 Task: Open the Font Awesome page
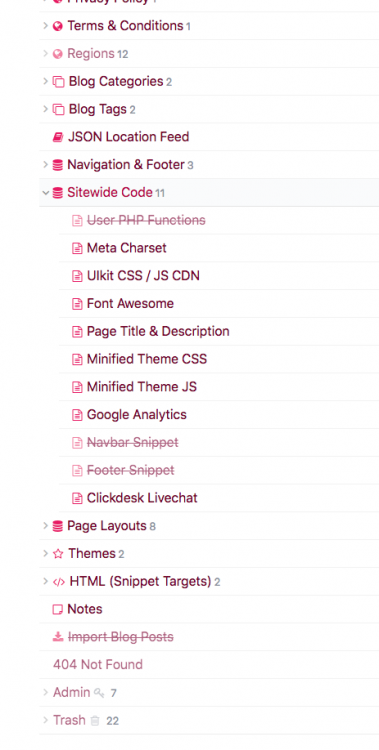[x=130, y=304]
